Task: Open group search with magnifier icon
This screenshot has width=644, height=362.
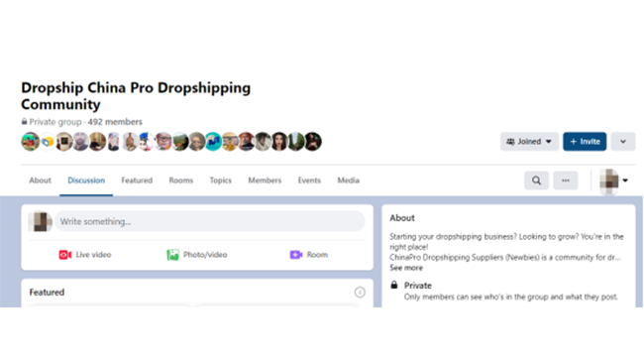Action: pos(536,181)
